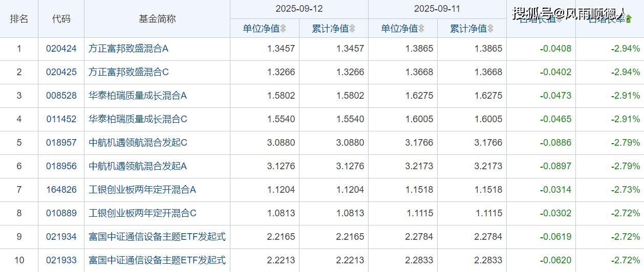Image resolution: width=644 pixels, height=272 pixels.
Task: Select the -0.0408 daily change value
Action: coord(555,49)
